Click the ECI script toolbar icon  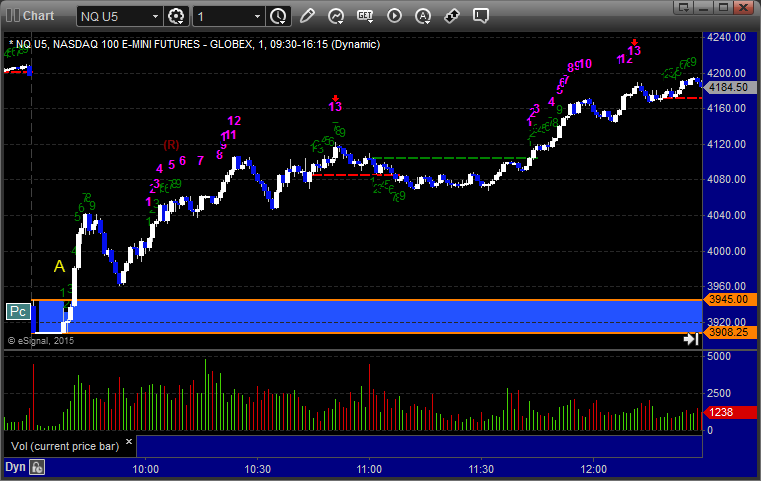[365, 16]
